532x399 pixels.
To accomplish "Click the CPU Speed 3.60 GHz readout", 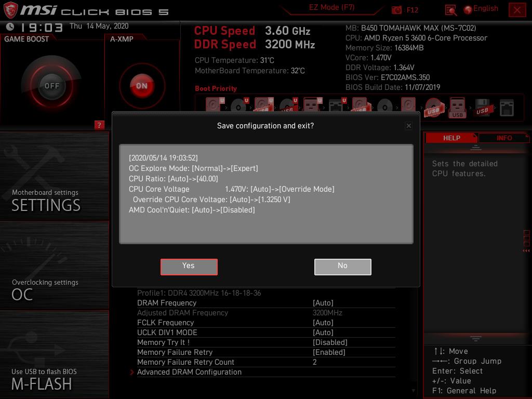I will pyautogui.click(x=252, y=31).
